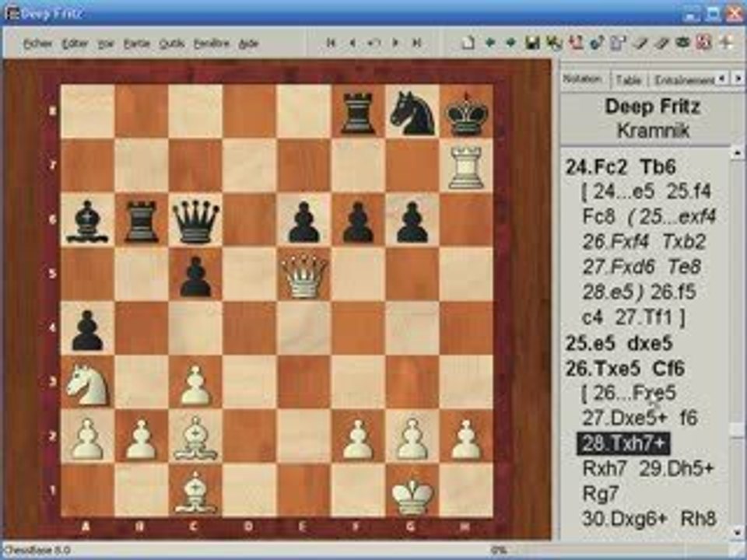The width and height of the screenshot is (747, 560).
Task: Go to main line move 26.Txe5
Action: pyautogui.click(x=602, y=368)
